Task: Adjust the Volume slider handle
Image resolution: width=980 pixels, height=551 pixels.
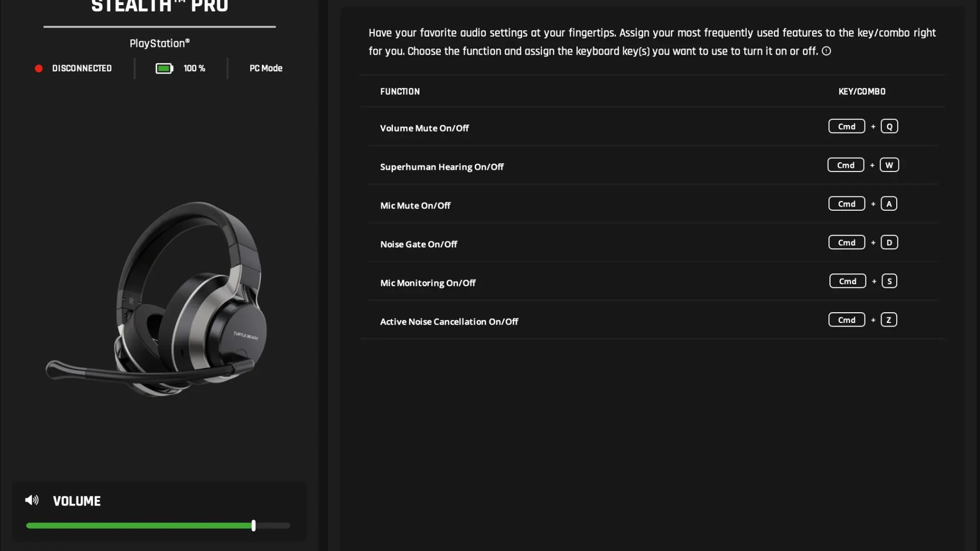Action: (254, 525)
